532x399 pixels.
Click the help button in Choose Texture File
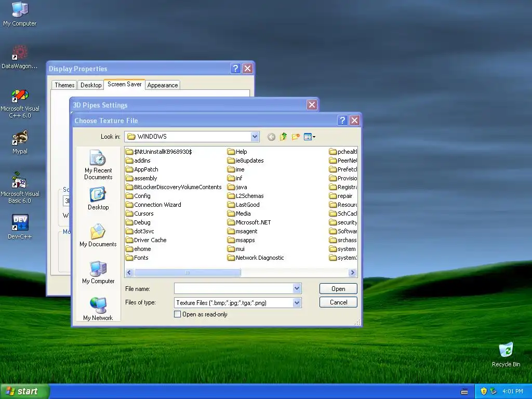pos(342,120)
